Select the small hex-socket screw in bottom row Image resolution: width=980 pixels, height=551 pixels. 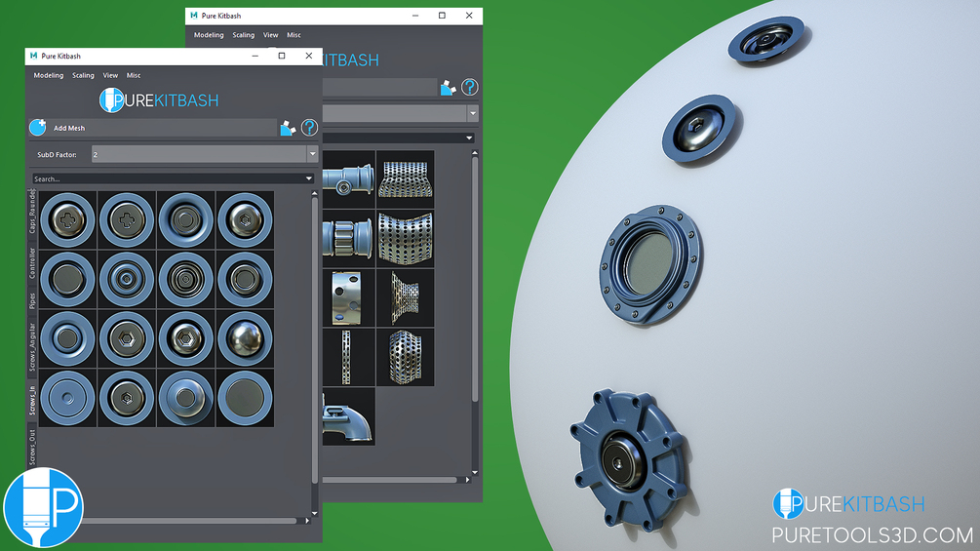pyautogui.click(x=126, y=398)
